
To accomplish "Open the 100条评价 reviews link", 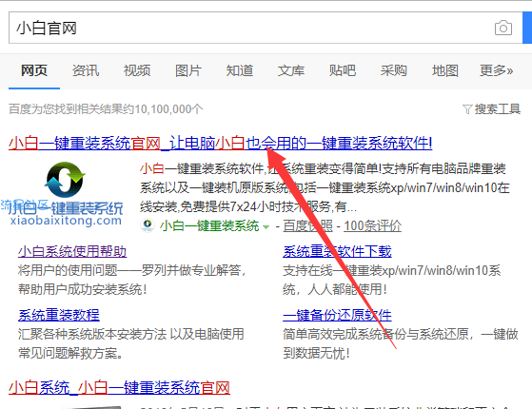I will click(x=372, y=225).
